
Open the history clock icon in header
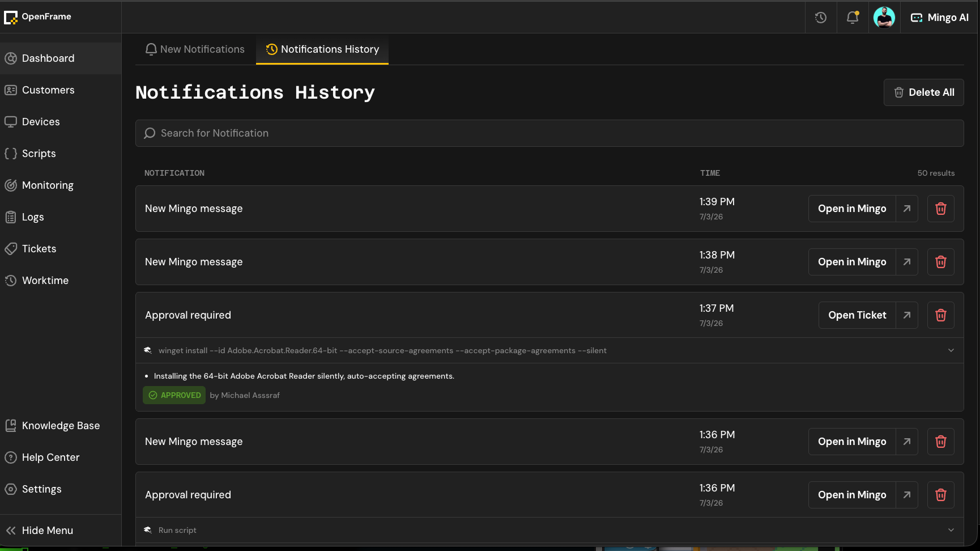coord(821,18)
